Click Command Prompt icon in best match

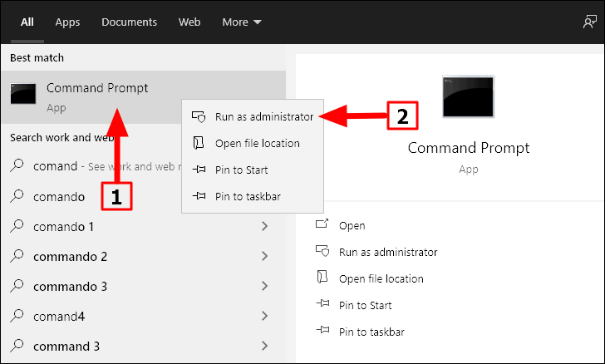pyautogui.click(x=23, y=93)
